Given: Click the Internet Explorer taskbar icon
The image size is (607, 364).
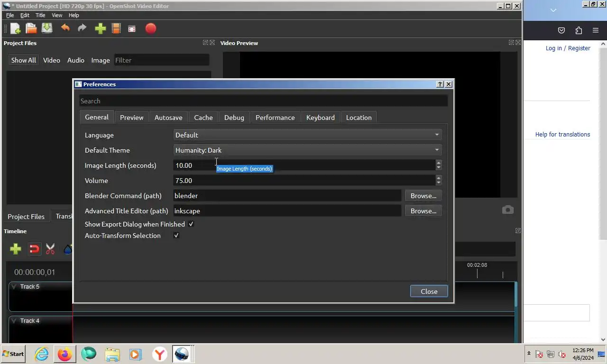Looking at the screenshot, I should [x=42, y=354].
